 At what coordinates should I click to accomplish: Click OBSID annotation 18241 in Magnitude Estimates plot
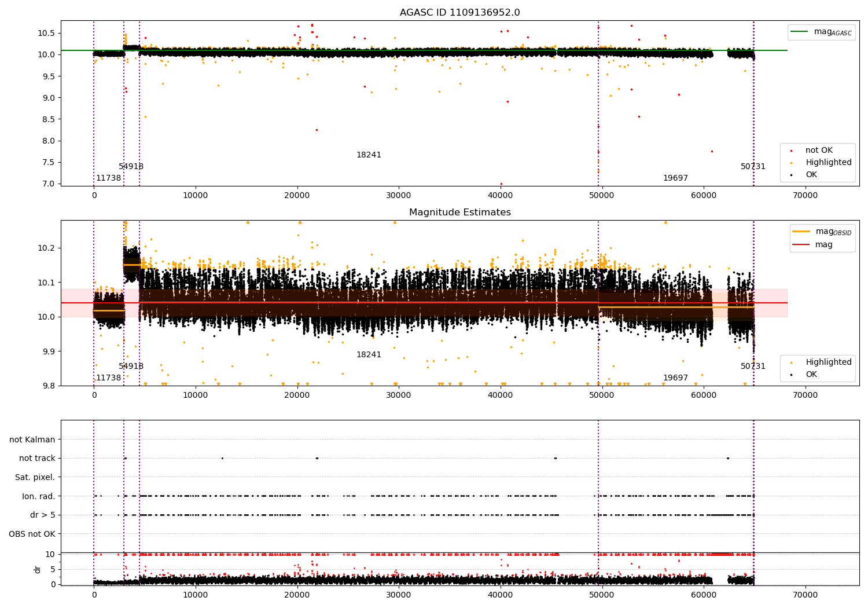369,355
